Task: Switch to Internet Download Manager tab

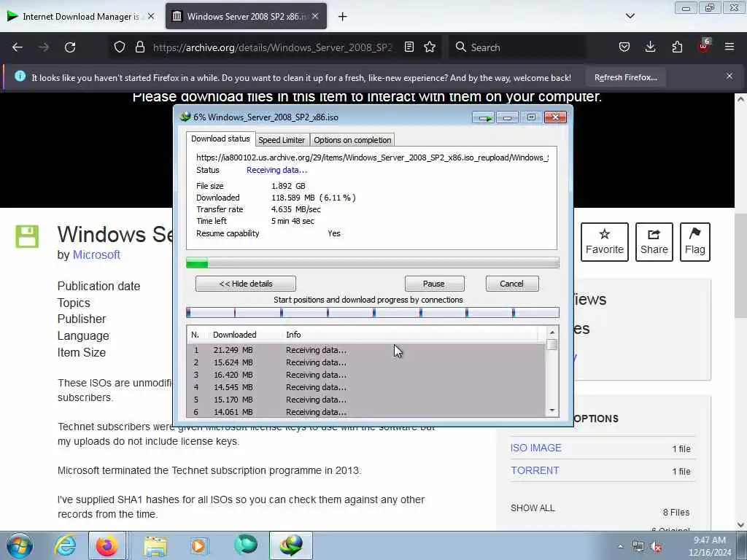Action: point(81,16)
